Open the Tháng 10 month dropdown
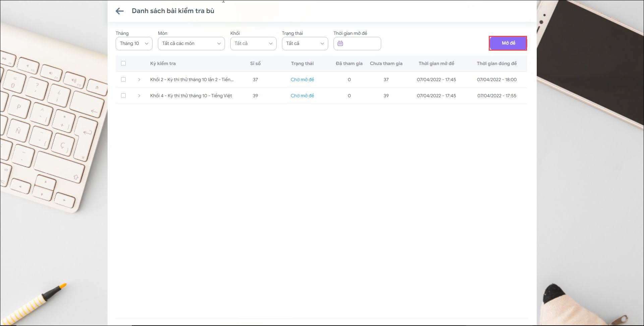The height and width of the screenshot is (326, 644). tap(134, 44)
